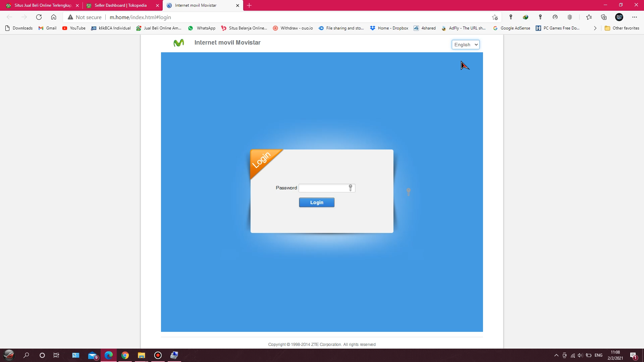Open the English language dropdown
The image size is (644, 362).
(466, 45)
